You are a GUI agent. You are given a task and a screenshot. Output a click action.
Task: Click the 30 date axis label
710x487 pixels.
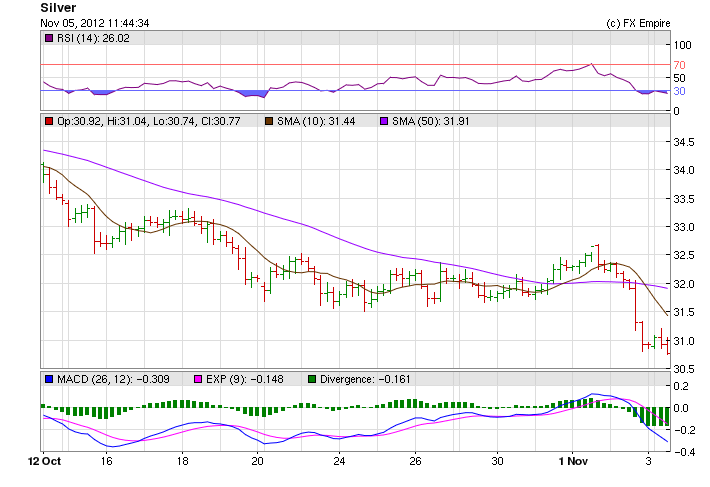point(497,461)
